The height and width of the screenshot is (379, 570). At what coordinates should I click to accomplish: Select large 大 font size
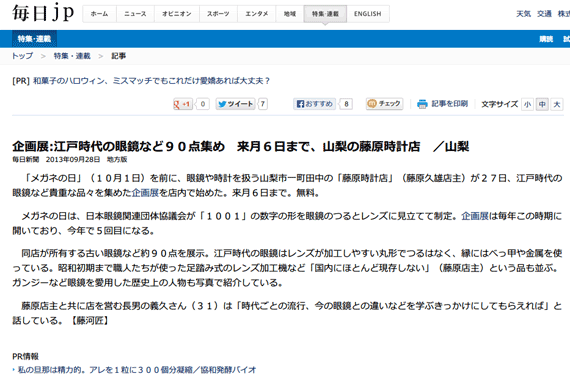pos(557,105)
